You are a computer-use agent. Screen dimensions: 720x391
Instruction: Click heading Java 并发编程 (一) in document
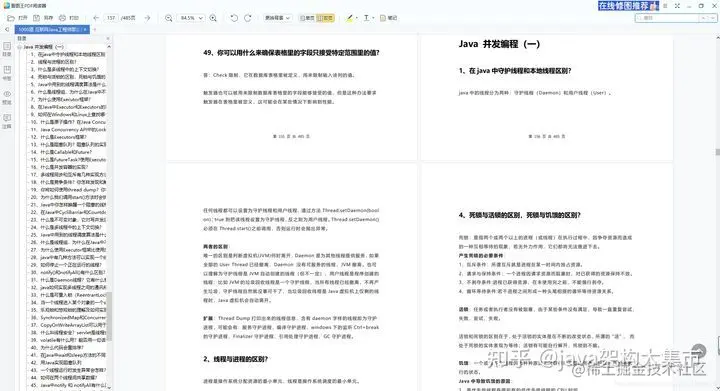click(x=499, y=44)
